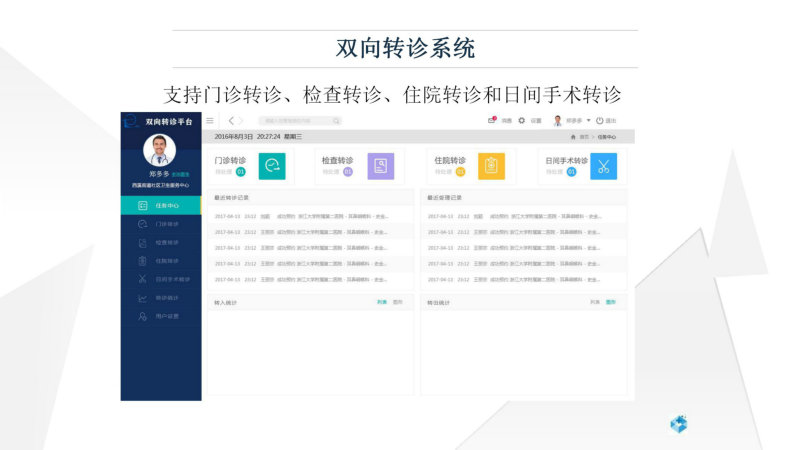Click the 消息 label in top bar
Screen dimensions: 800x450
click(507, 121)
